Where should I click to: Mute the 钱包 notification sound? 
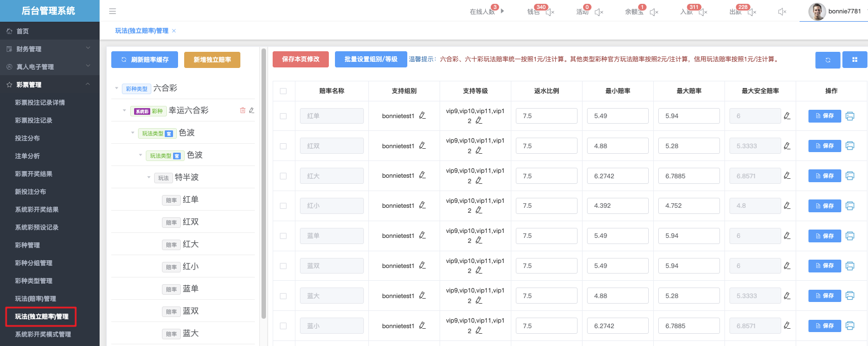[550, 12]
